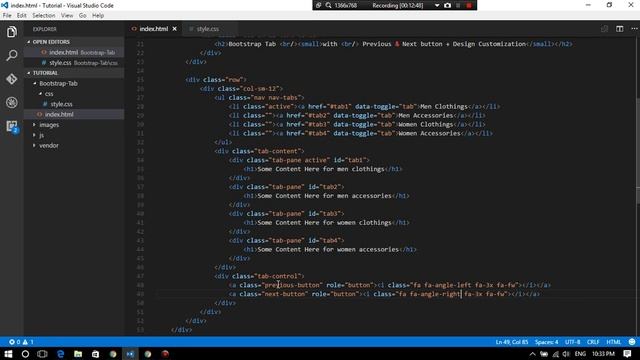Open the Action Center notifications
This screenshot has width=640, height=360.
628,354
